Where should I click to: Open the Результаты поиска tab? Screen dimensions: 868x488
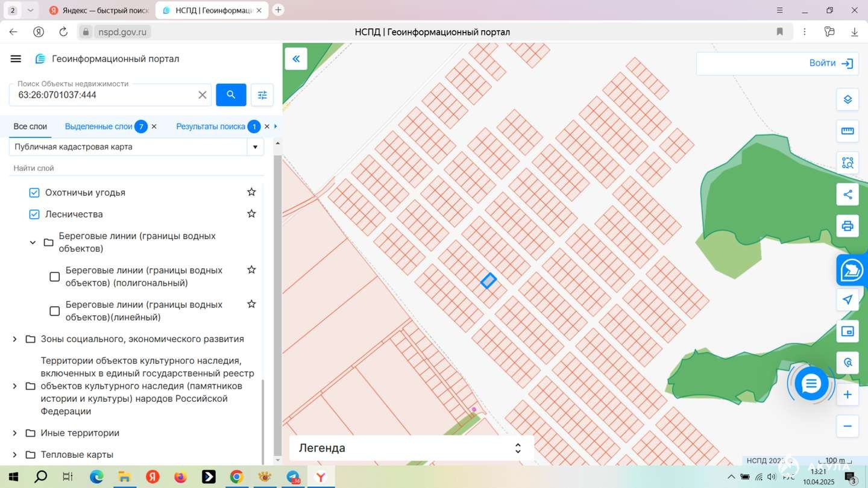click(x=210, y=127)
